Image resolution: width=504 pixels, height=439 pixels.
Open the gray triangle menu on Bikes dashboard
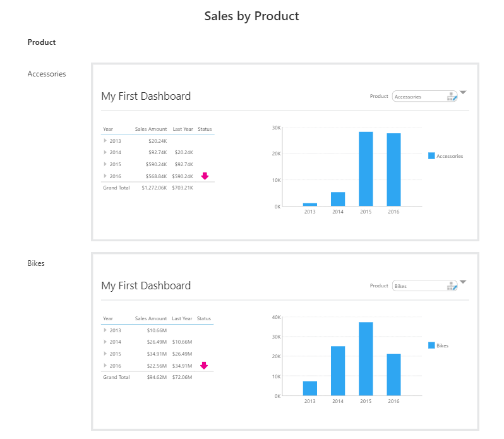[462, 282]
